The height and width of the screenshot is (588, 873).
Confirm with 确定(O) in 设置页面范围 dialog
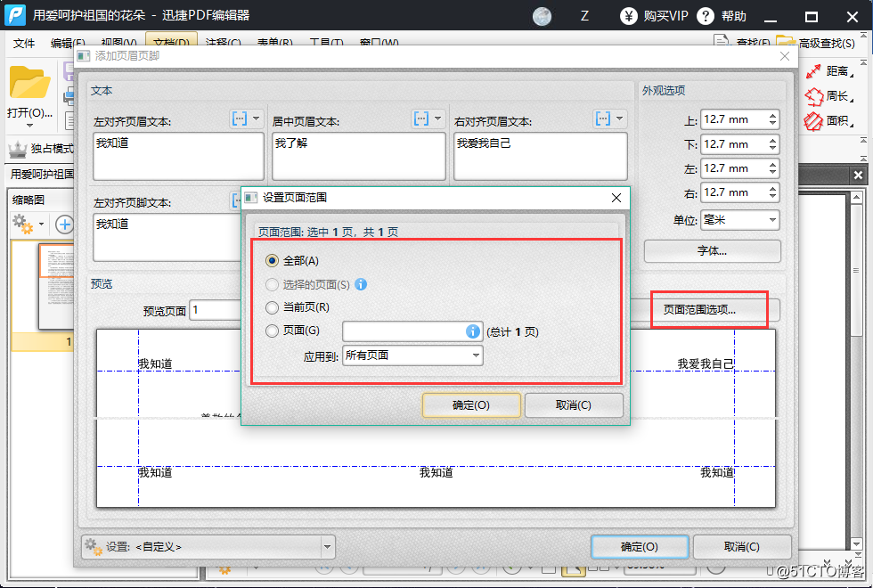pyautogui.click(x=471, y=405)
